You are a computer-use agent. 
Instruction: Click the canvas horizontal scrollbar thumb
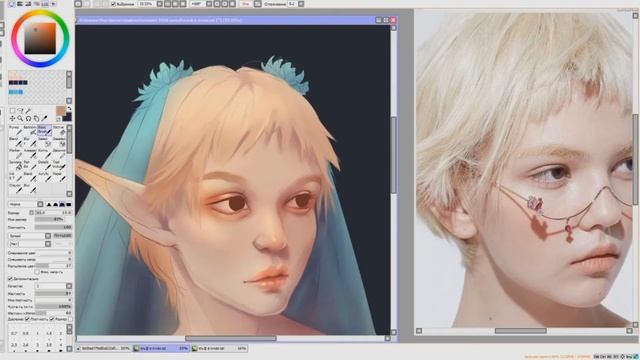231,338
